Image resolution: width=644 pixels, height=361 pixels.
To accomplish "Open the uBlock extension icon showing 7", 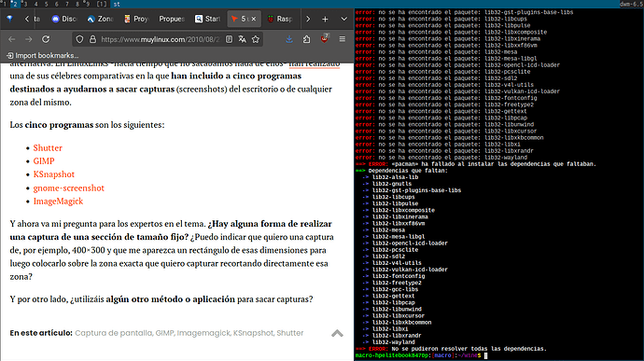I will (325, 38).
